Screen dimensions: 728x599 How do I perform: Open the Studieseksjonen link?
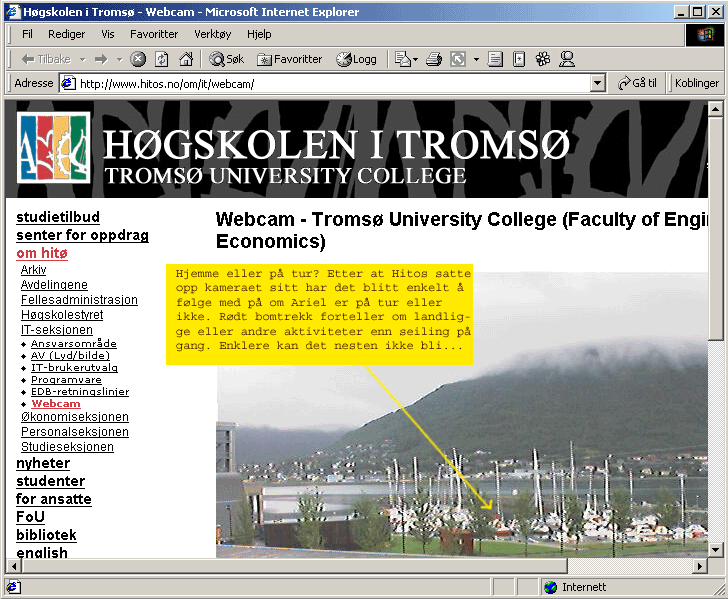pyautogui.click(x=67, y=447)
